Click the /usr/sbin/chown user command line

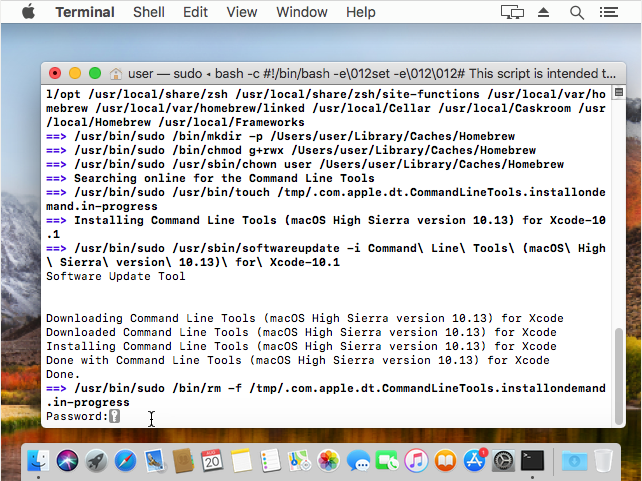pyautogui.click(x=305, y=164)
